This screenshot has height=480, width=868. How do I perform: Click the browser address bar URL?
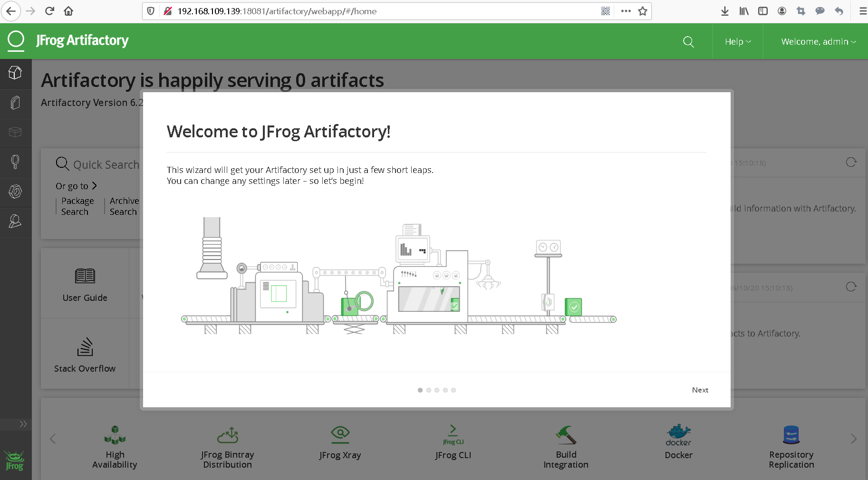coord(277,11)
